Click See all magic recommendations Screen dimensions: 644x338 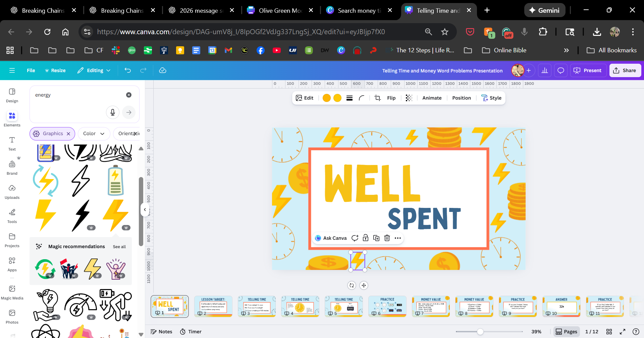(119, 247)
